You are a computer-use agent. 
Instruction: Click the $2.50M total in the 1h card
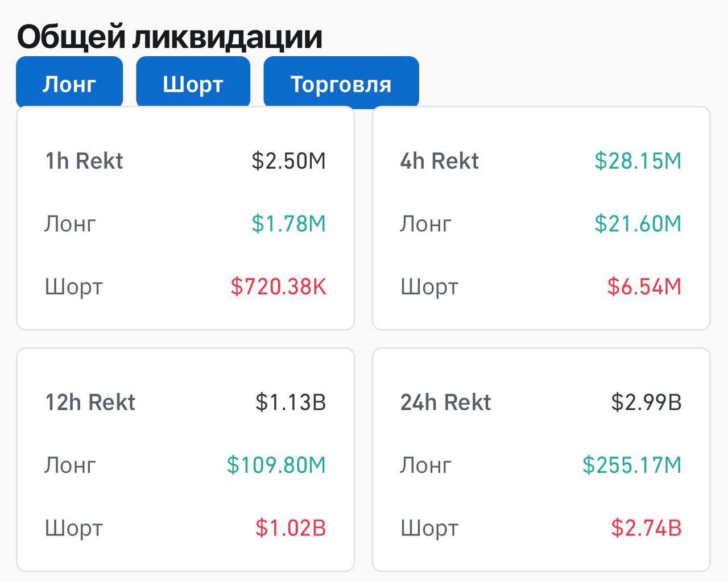point(289,161)
